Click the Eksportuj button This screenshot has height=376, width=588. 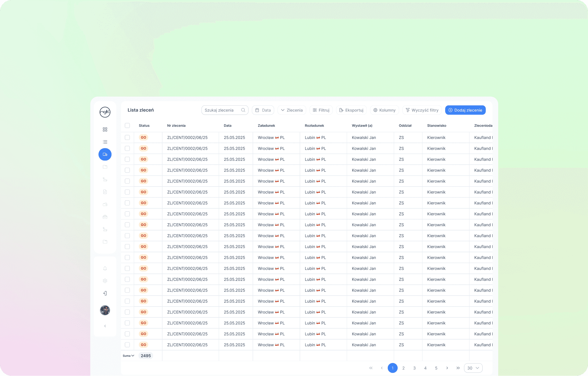[351, 110]
